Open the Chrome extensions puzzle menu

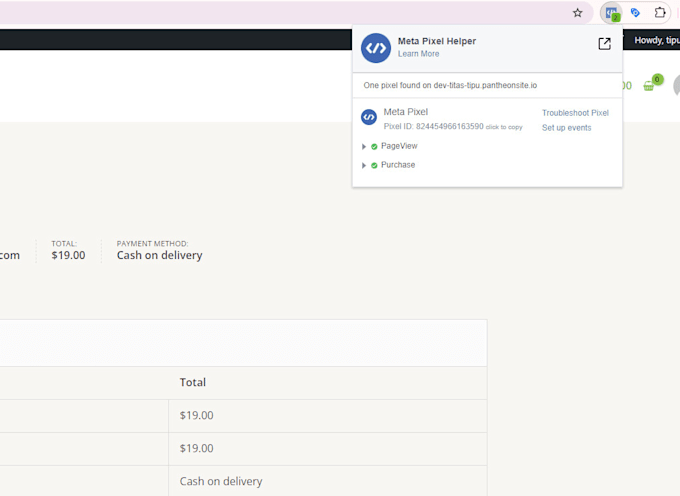pos(660,13)
